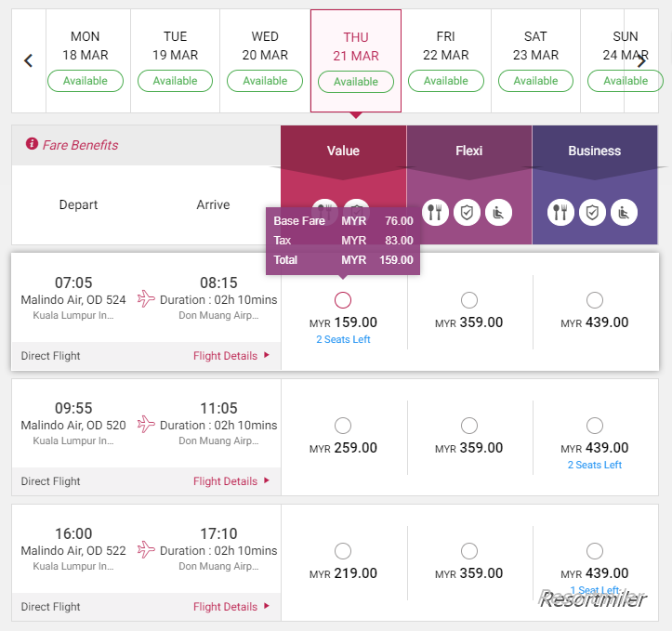
Task: Click the Flexi meal fork-and-knife icon
Action: (435, 212)
